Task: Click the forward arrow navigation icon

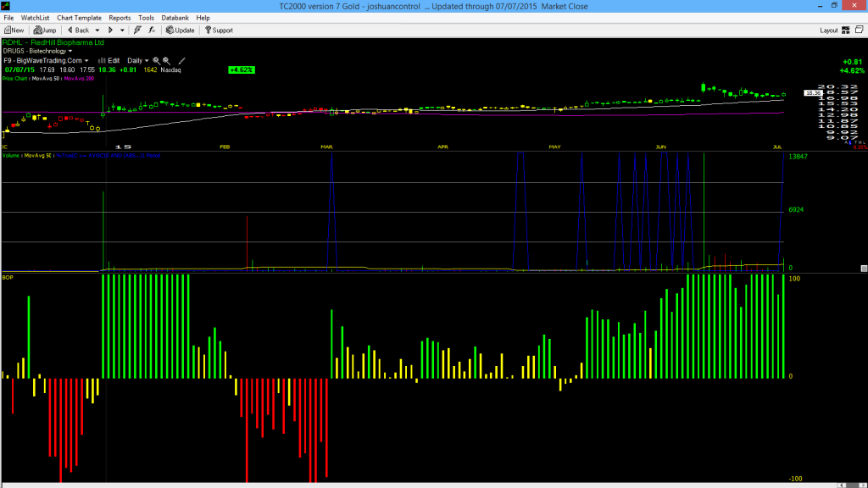Action: point(110,30)
